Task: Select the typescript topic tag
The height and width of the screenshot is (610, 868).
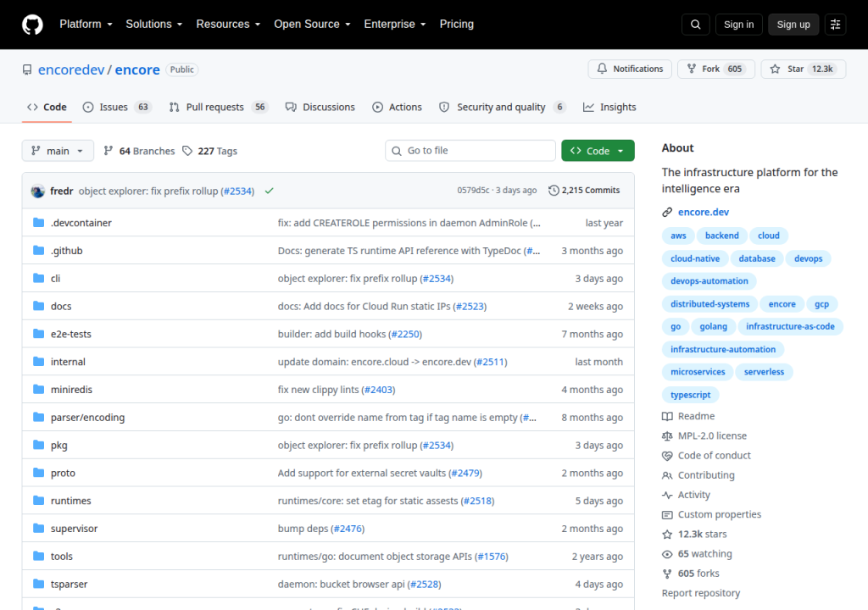Action: coord(690,395)
